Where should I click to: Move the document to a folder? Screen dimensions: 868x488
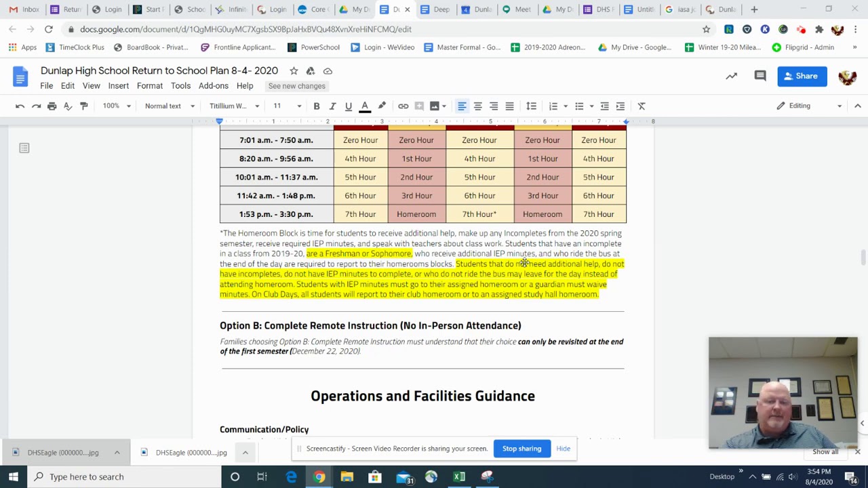311,71
